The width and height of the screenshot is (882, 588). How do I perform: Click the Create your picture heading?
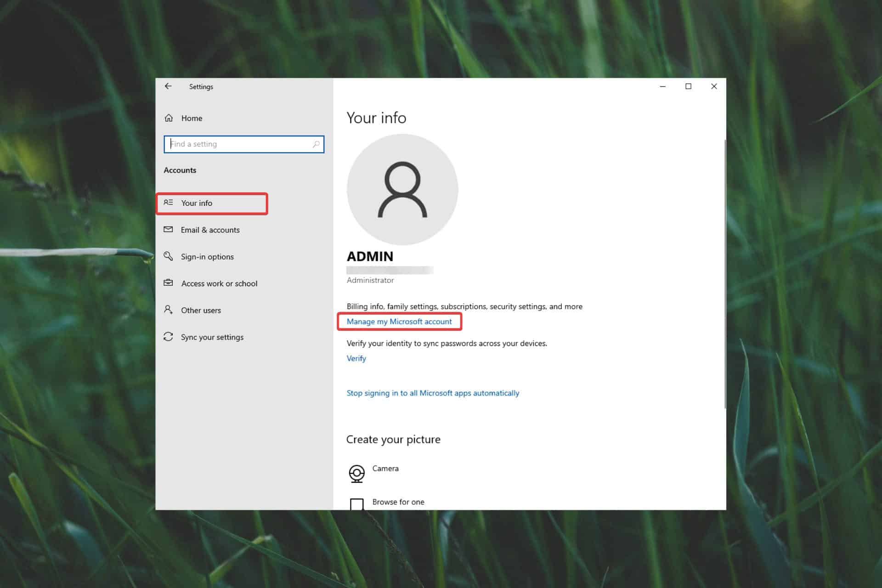(x=393, y=440)
